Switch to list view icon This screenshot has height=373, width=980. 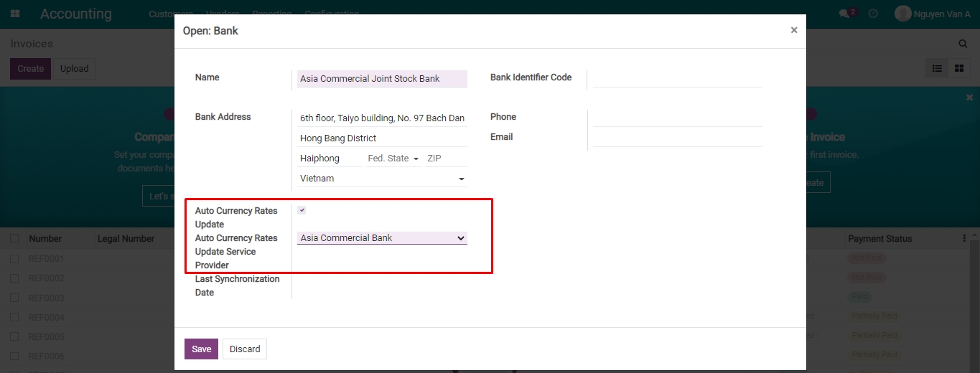tap(937, 68)
